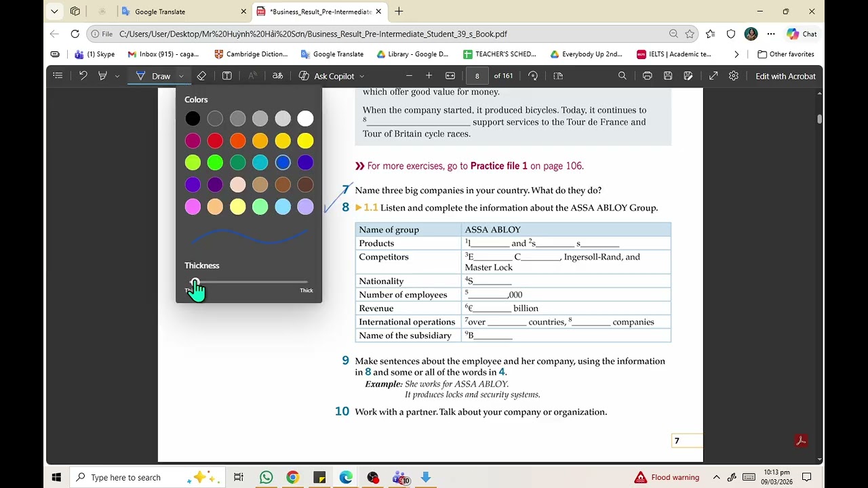Open WhatsApp from the taskbar
Screen dimensions: 868x488
tap(266, 478)
